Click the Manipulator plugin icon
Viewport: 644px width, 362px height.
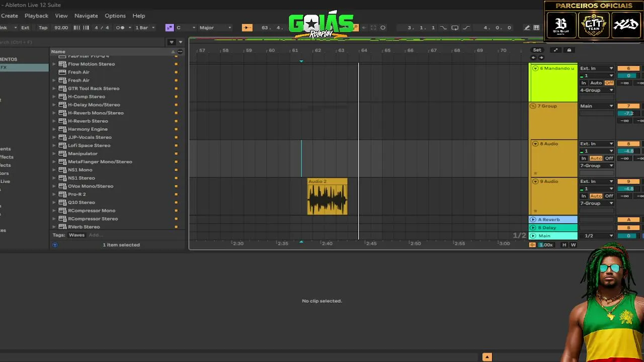(x=62, y=153)
